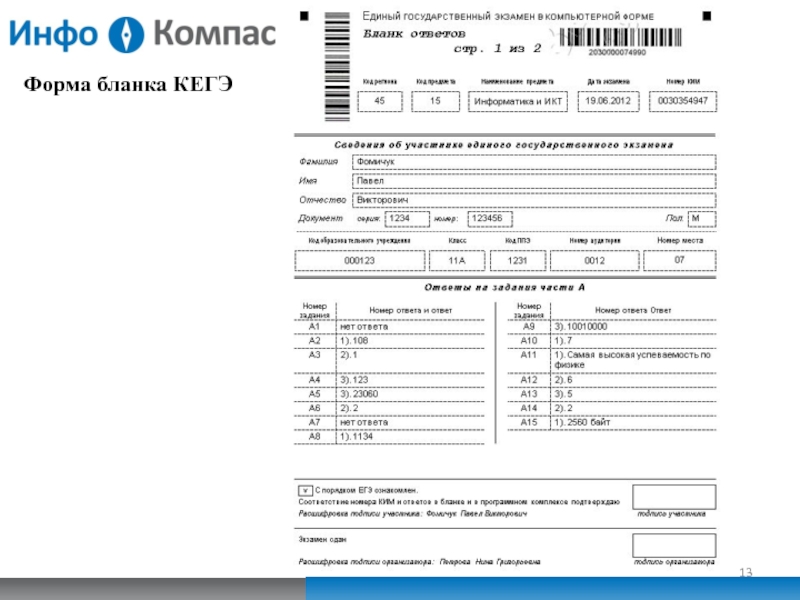Image resolution: width=800 pixels, height=600 pixels.
Task: Click the heading 'Ответы на задания части А'
Action: [505, 288]
